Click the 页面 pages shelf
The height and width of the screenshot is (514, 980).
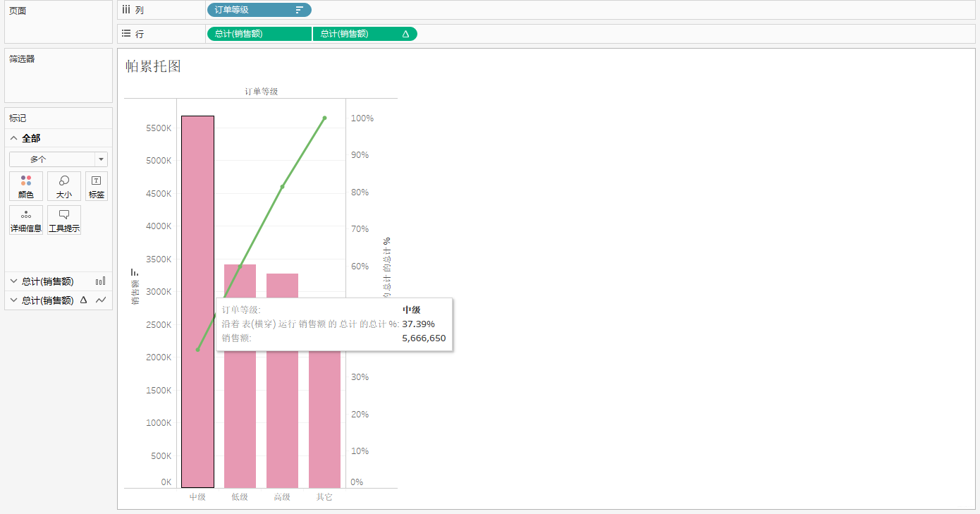[x=59, y=23]
